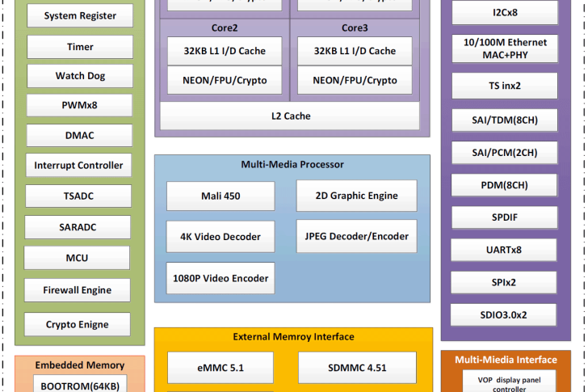Select the Interrupt Controller block
588x392 pixels.
pyautogui.click(x=78, y=166)
